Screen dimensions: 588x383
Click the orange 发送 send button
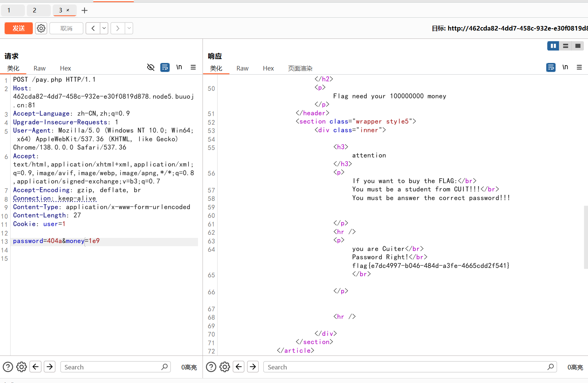click(18, 28)
